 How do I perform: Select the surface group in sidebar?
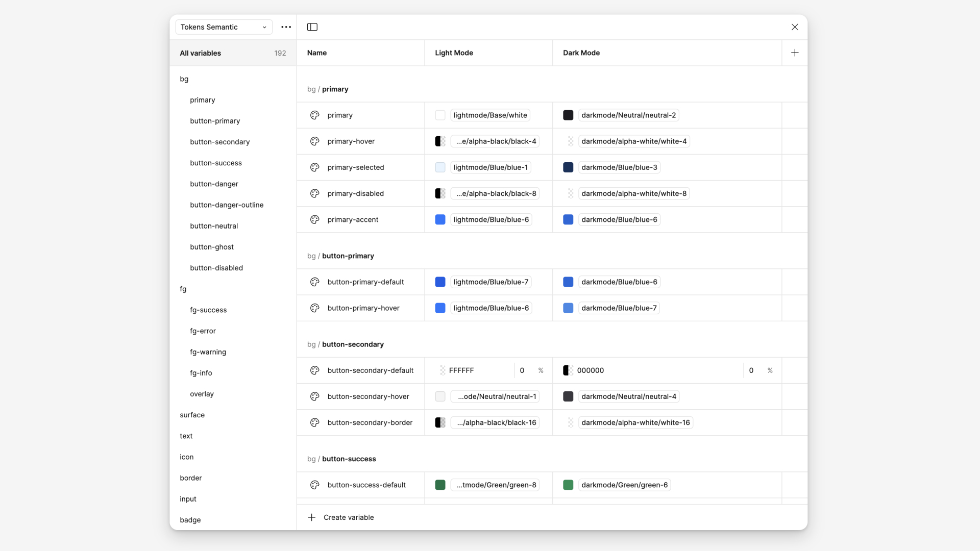[x=192, y=415]
